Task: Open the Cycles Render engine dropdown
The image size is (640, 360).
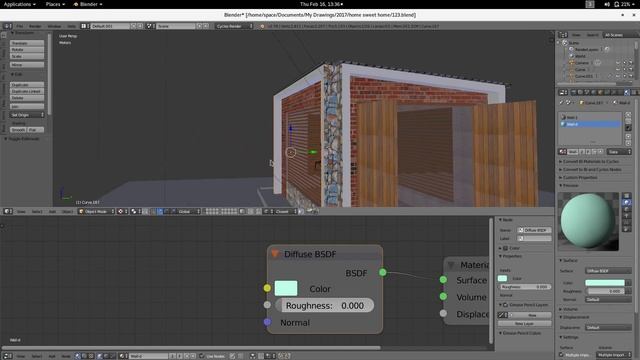Action: coord(234,26)
